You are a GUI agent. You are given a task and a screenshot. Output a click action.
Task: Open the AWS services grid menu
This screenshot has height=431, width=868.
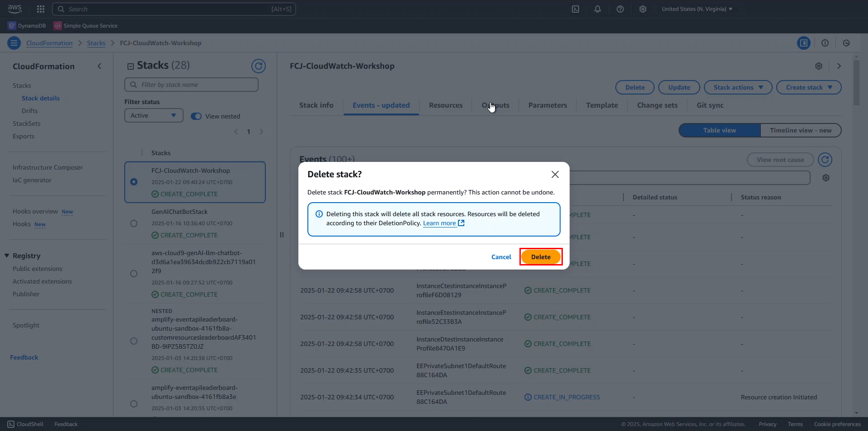[x=41, y=9]
